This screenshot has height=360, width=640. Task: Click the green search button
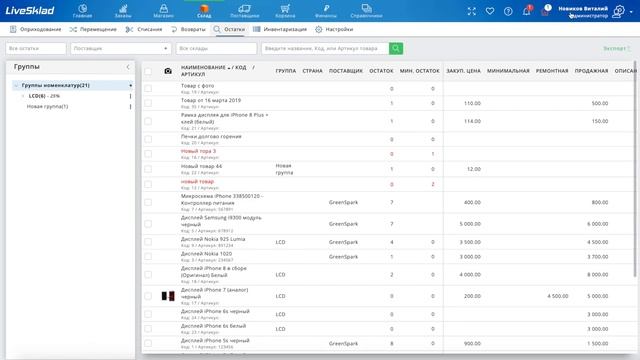pyautogui.click(x=396, y=49)
